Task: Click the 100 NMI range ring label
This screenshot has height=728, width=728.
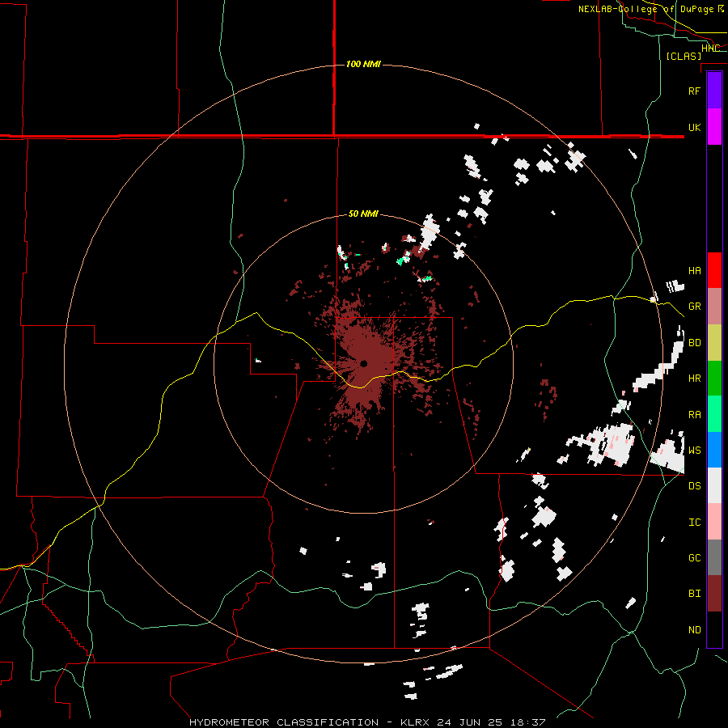Action: coord(363,64)
